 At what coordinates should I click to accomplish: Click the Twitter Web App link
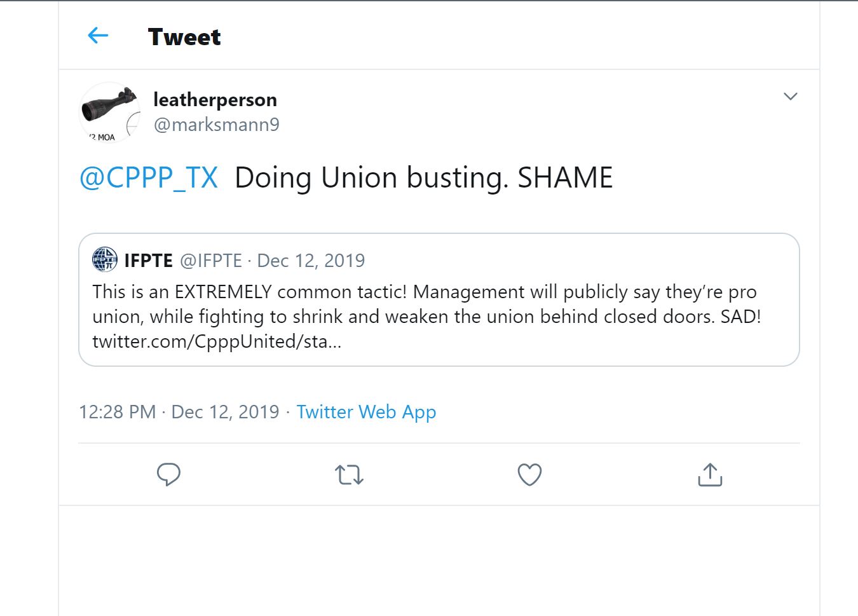366,412
